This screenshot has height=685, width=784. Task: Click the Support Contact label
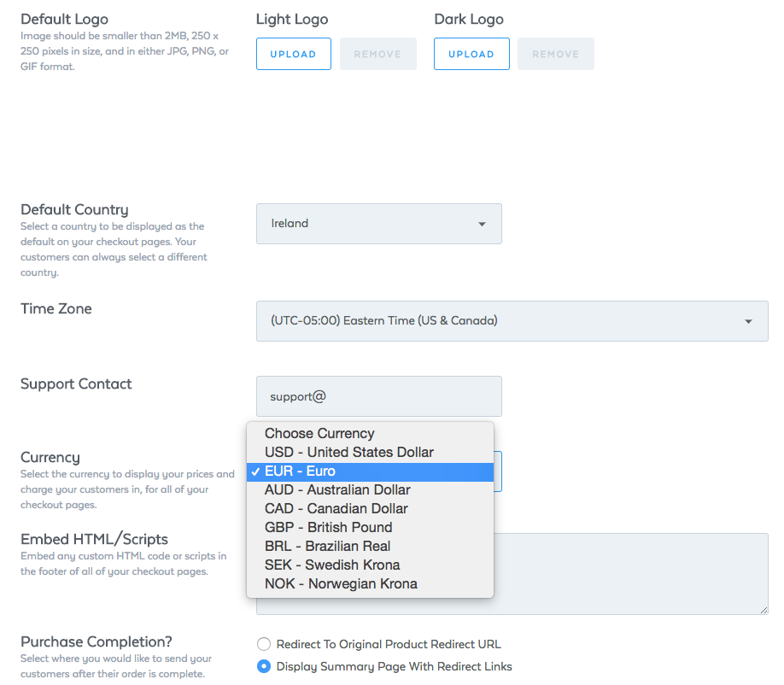click(x=76, y=384)
